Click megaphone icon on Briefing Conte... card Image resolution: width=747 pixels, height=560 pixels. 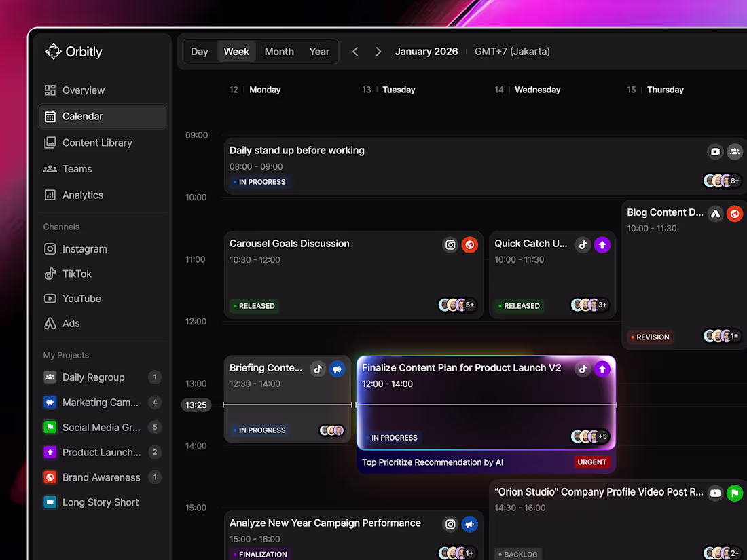[337, 369]
